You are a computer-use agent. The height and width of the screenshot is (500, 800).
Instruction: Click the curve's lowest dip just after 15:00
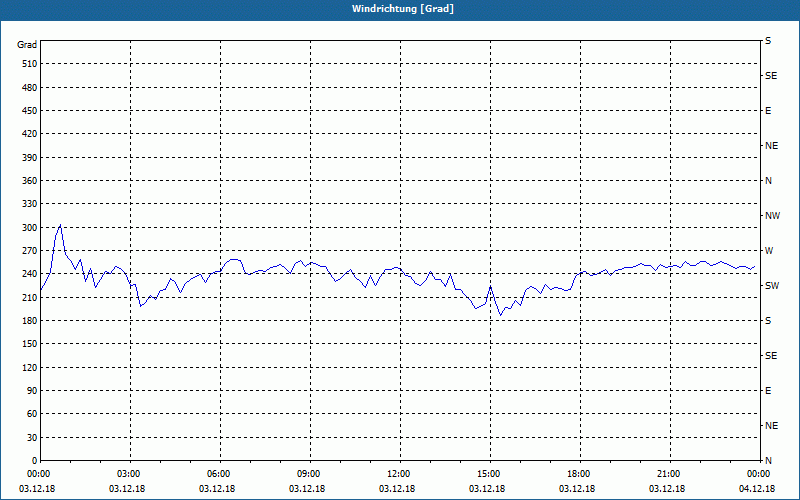coord(501,315)
